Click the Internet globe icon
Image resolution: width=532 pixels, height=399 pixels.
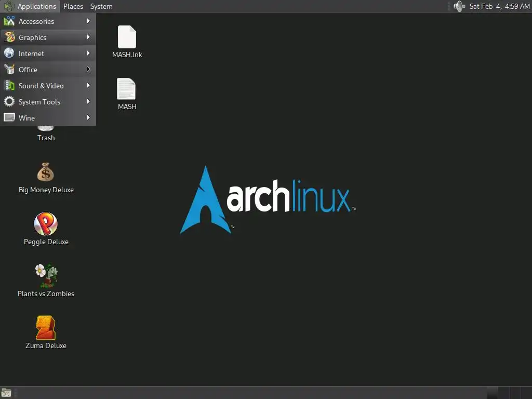[9, 54]
